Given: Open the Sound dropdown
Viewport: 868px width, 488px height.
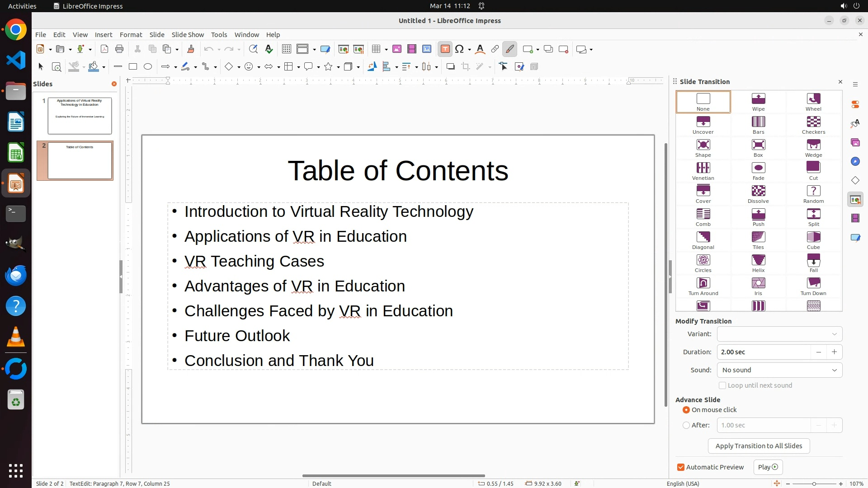Looking at the screenshot, I should [779, 370].
